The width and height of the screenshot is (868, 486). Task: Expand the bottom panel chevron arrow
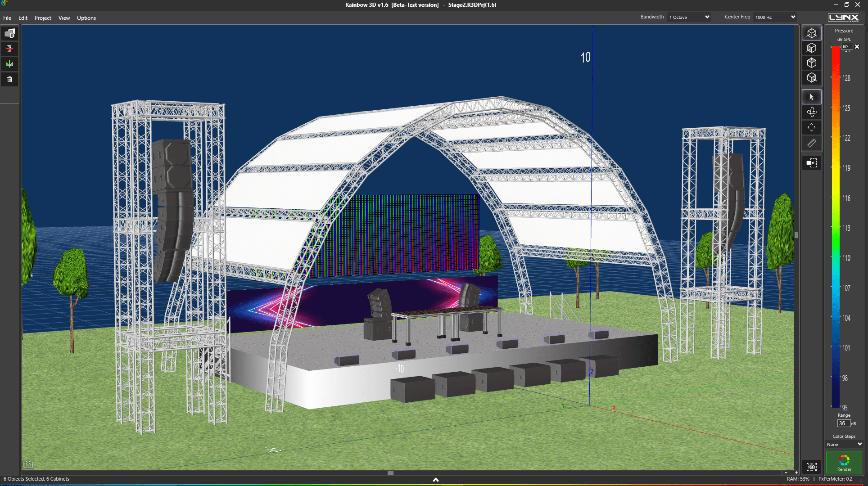[435, 480]
